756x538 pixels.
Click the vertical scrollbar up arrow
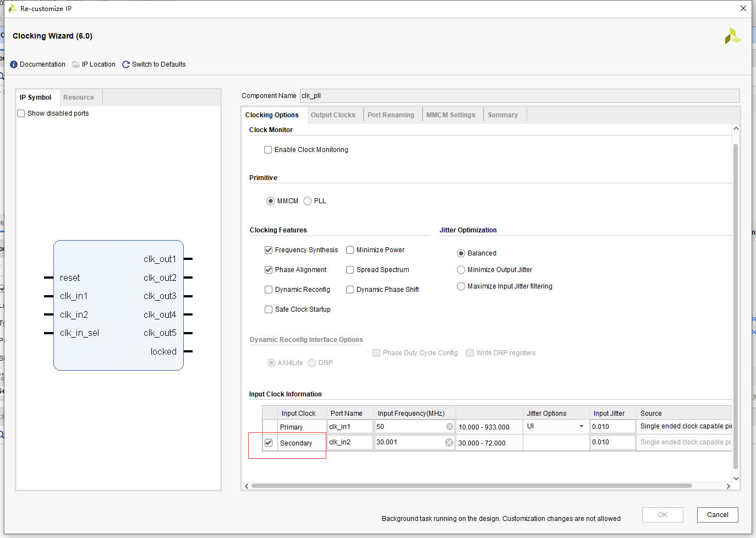click(736, 128)
